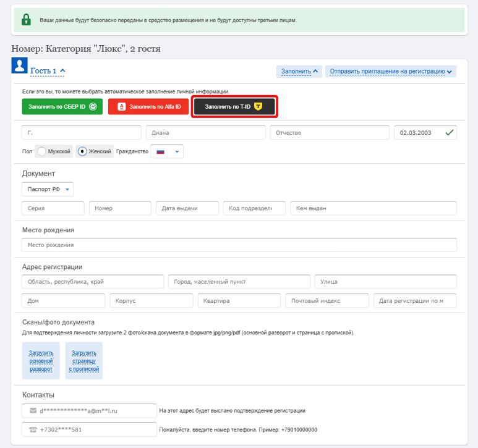Fill in using T-ID button
This screenshot has width=478, height=448.
(x=234, y=106)
